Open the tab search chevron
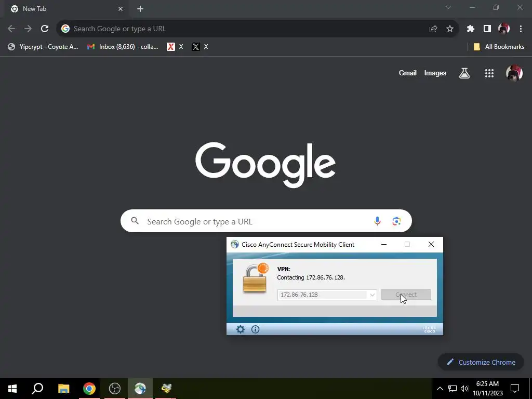The image size is (532, 399). point(448,7)
